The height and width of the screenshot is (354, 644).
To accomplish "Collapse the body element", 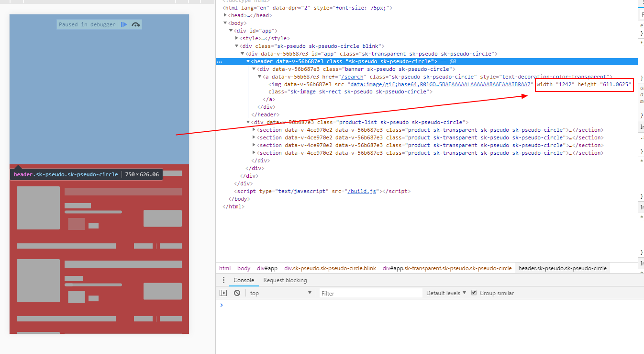I will tap(225, 23).
